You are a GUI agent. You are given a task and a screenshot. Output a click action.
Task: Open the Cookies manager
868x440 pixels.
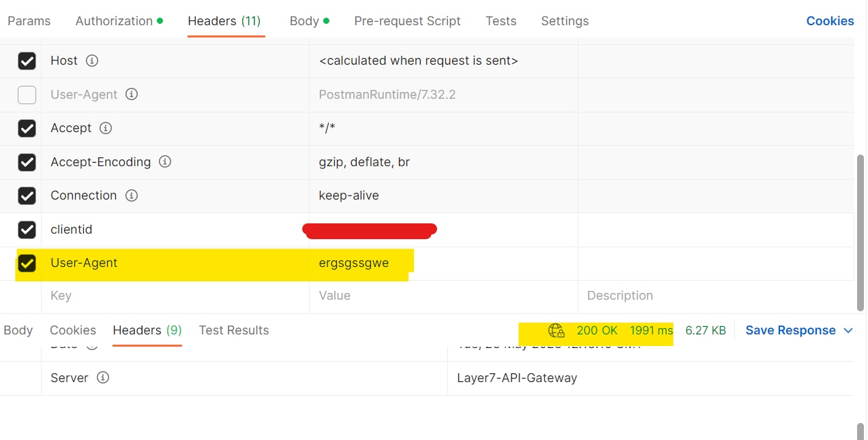(x=829, y=21)
